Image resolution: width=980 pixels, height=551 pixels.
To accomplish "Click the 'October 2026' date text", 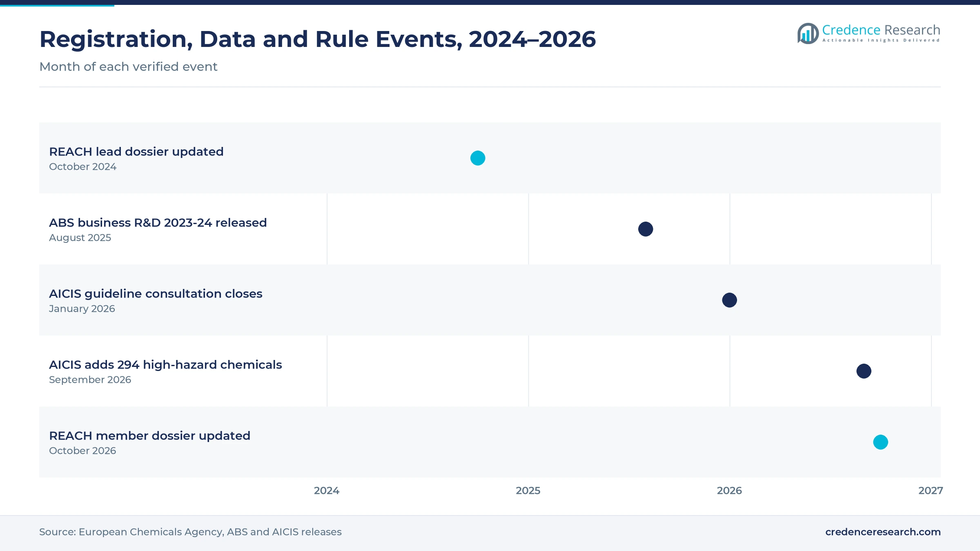I will pyautogui.click(x=82, y=451).
